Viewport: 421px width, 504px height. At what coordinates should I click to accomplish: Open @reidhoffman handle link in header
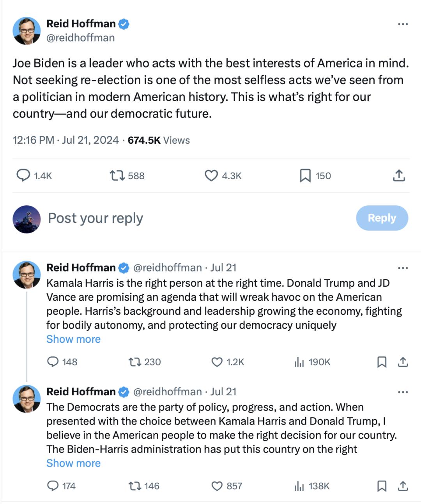click(x=81, y=38)
